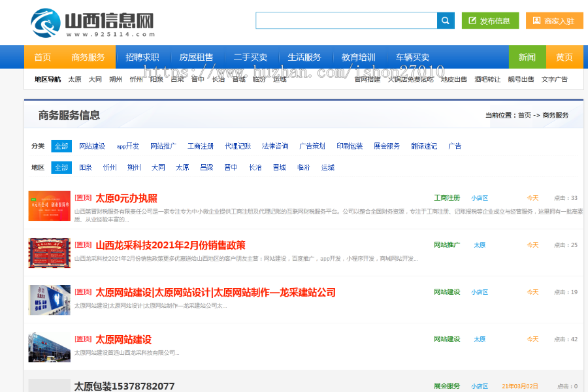The height and width of the screenshot is (392, 588).
Task: Click 太原 region on 太原网站建设 row
Action: [x=480, y=339]
